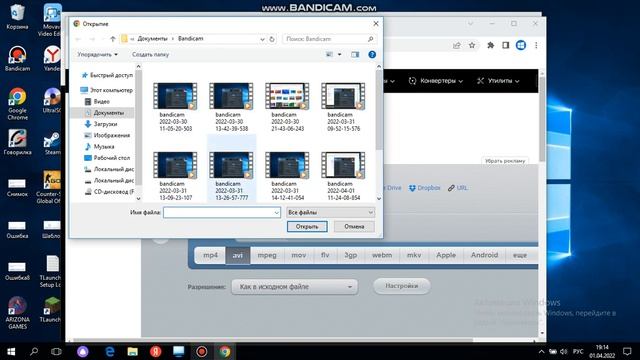Open File Explorer from the taskbar
Screen dimensions: 640x360
tap(133, 351)
